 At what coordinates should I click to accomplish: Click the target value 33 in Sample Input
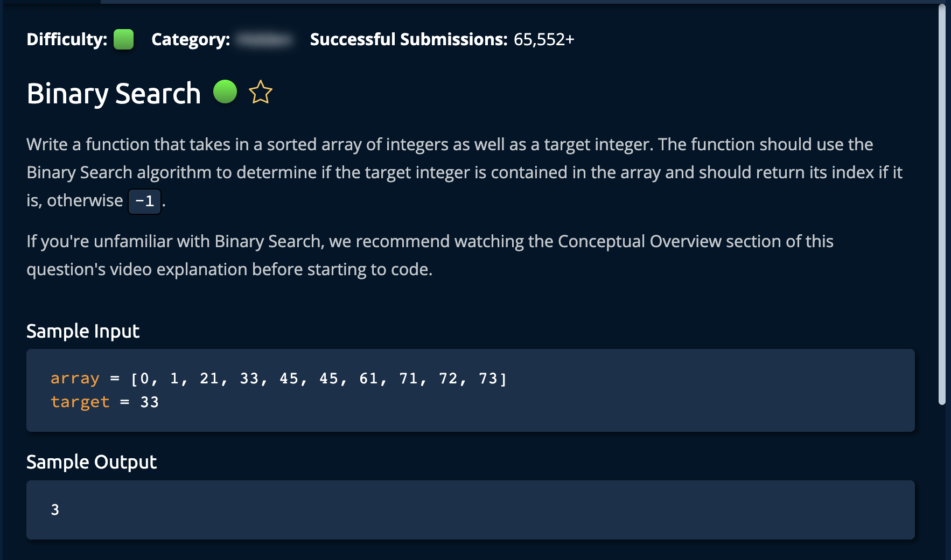[149, 402]
